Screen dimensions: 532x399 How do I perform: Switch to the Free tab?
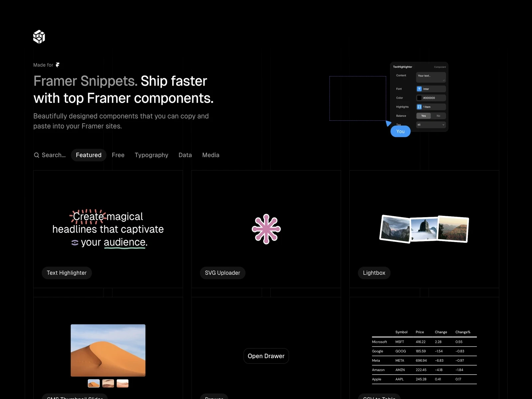click(118, 155)
